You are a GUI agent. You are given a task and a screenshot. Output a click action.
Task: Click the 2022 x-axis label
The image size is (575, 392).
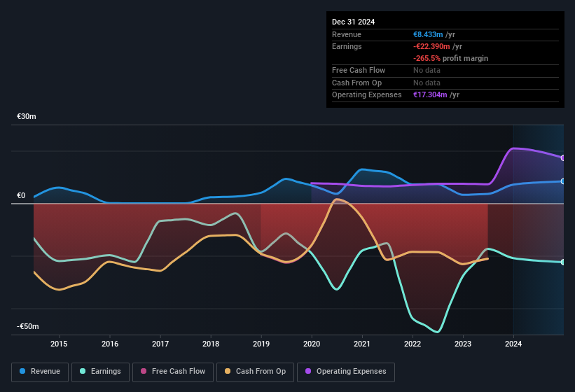(413, 344)
